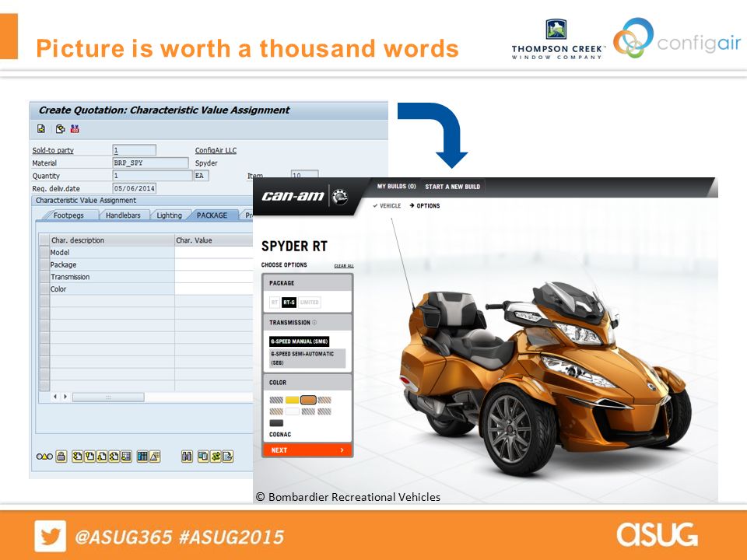Click the overlapping windows copy icon
Screen dimensions: 747x560
tap(203, 457)
